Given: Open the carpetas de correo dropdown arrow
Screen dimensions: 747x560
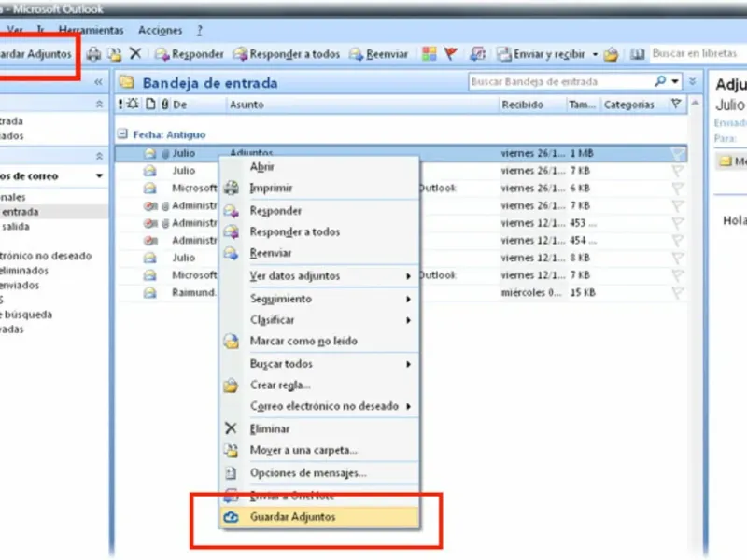Looking at the screenshot, I should (x=99, y=176).
